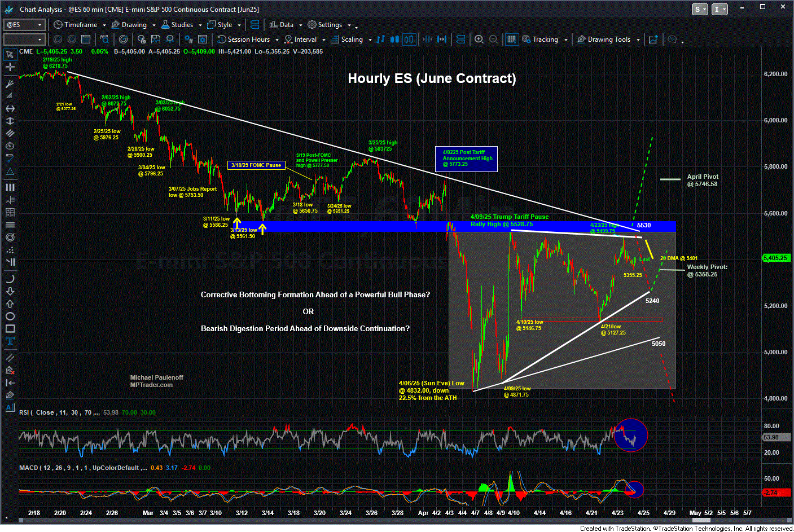Open the Data dropdown menu

(286, 25)
